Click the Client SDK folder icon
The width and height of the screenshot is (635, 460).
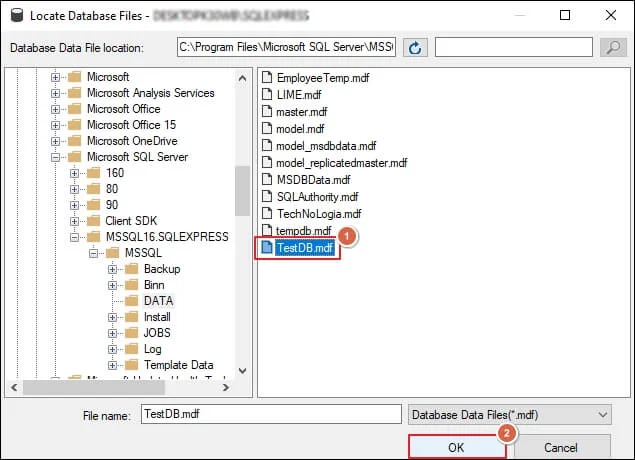pos(93,221)
